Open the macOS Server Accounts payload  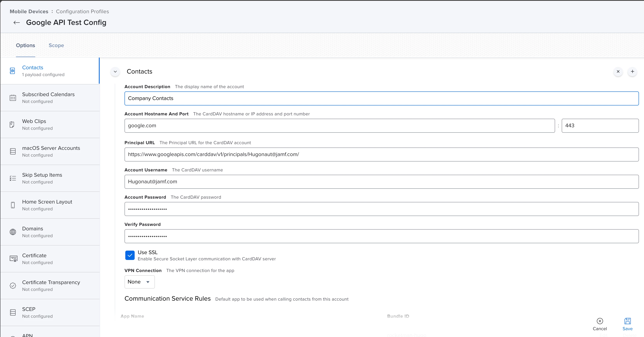tap(51, 151)
